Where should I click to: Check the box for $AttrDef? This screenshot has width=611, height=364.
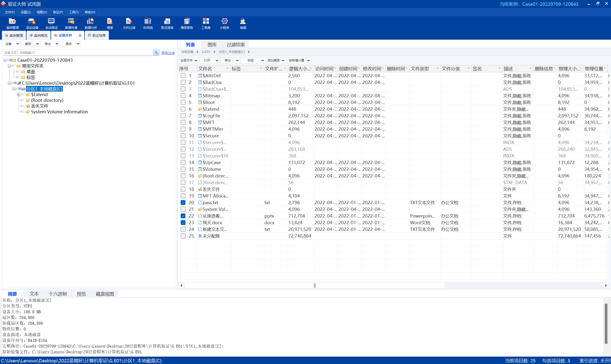point(183,76)
